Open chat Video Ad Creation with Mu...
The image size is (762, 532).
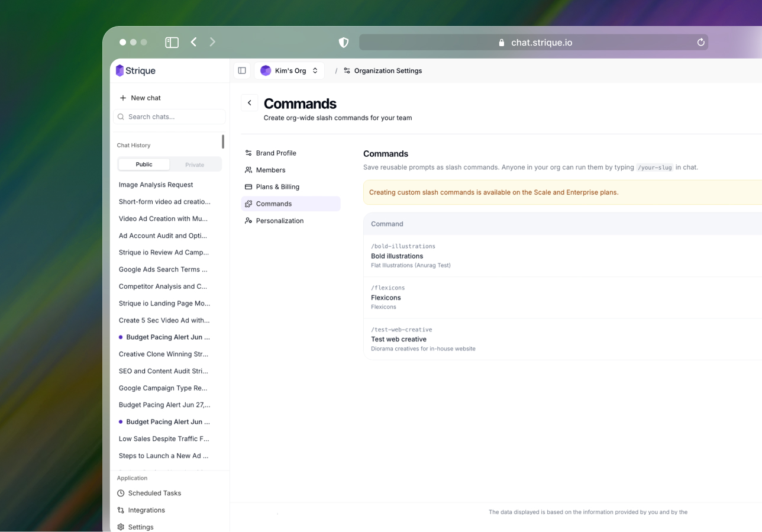coord(163,218)
